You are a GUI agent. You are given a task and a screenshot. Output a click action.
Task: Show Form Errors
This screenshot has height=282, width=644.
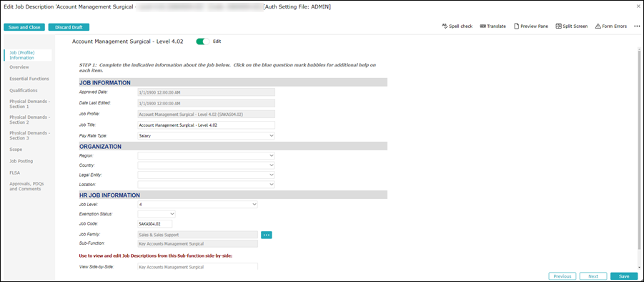pos(610,26)
